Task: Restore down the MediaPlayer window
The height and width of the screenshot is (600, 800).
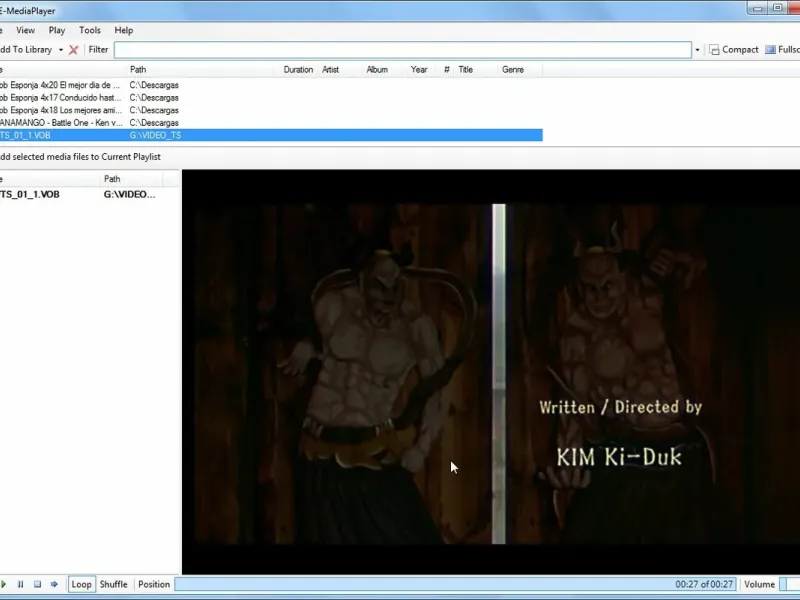Action: click(778, 8)
